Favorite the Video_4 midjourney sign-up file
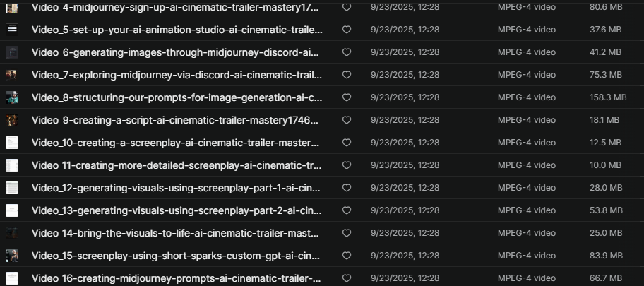This screenshot has height=286, width=644. (347, 7)
